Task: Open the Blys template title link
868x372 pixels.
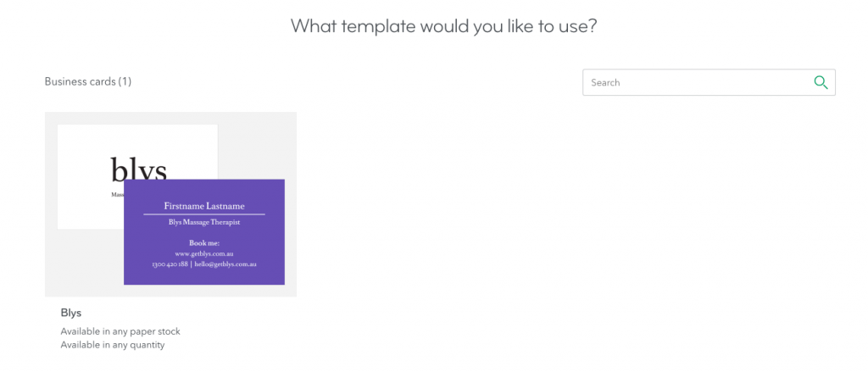Action: tap(71, 313)
